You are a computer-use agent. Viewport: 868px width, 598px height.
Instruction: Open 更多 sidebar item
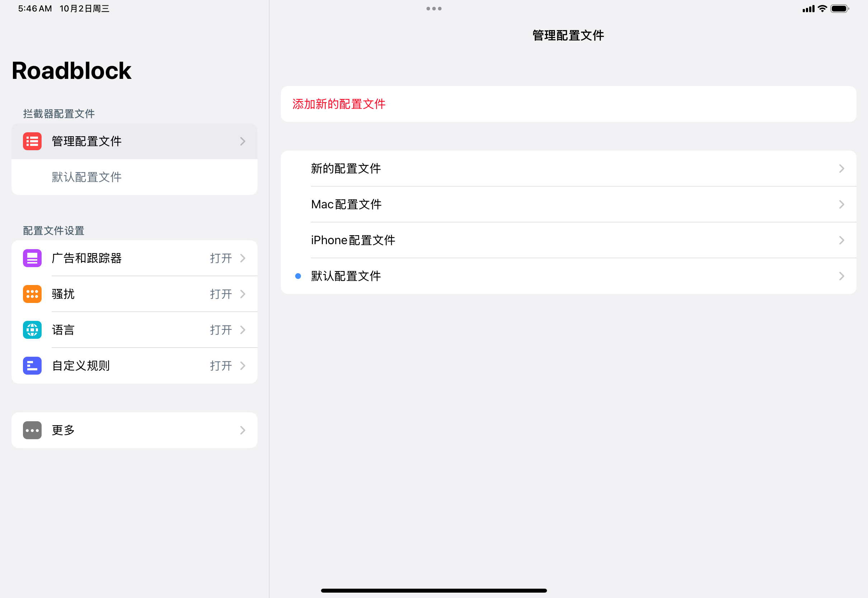click(134, 430)
